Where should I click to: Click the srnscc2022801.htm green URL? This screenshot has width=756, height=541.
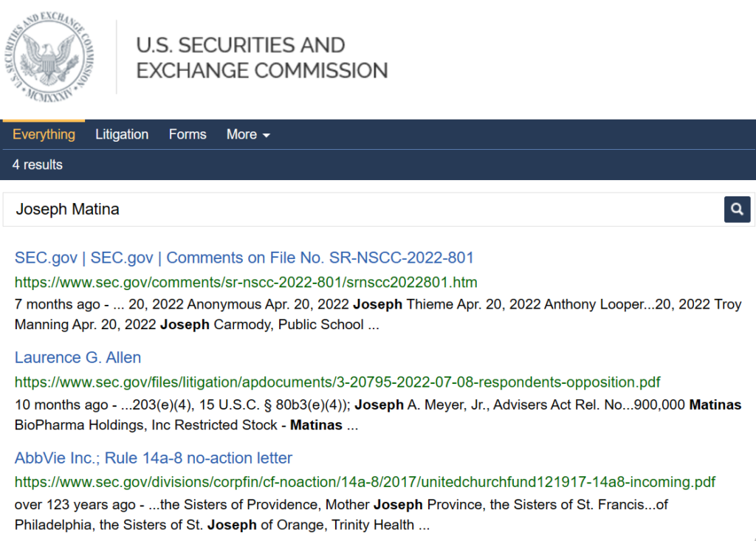point(246,283)
